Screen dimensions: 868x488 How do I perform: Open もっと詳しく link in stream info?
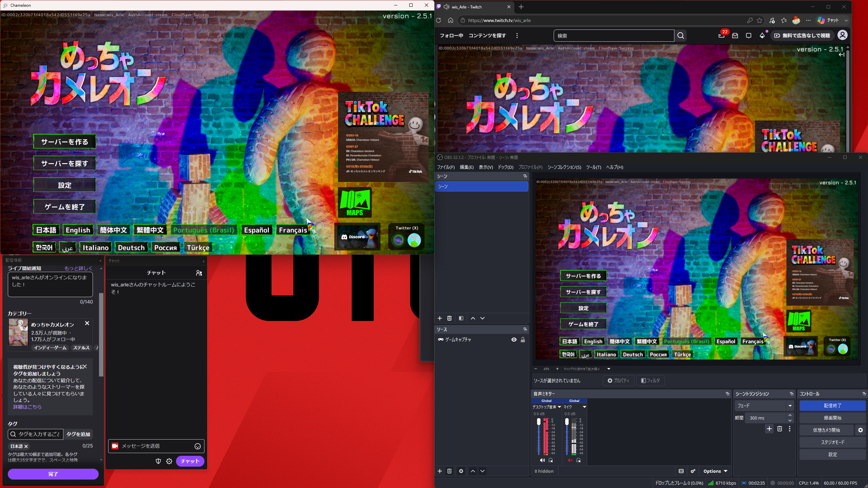point(78,268)
